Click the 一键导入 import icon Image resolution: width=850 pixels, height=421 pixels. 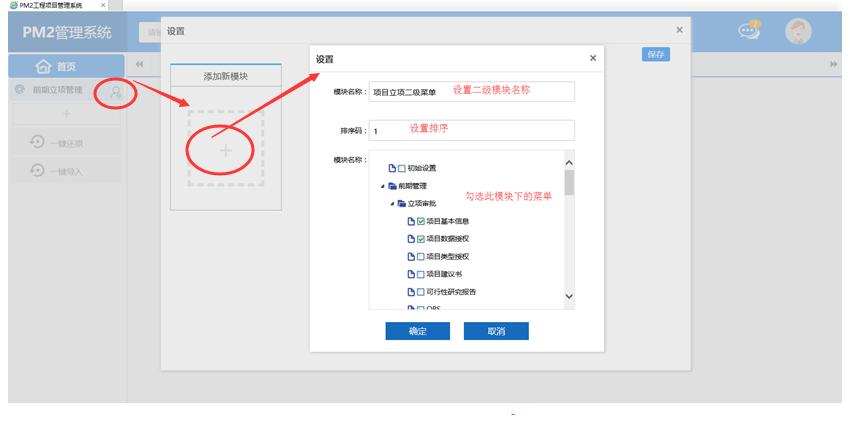click(x=37, y=170)
